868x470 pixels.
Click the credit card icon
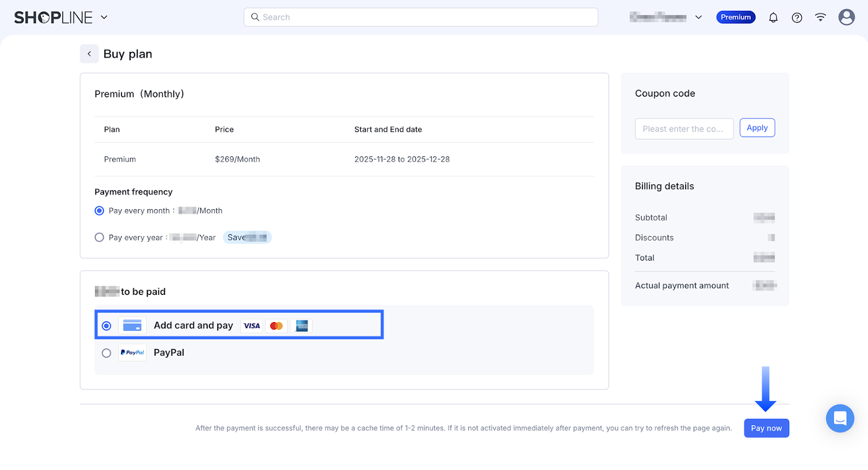[132, 325]
